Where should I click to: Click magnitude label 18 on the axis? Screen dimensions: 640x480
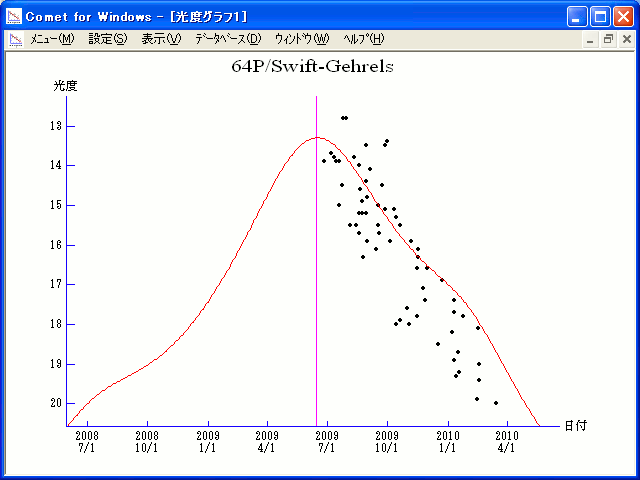click(x=56, y=324)
